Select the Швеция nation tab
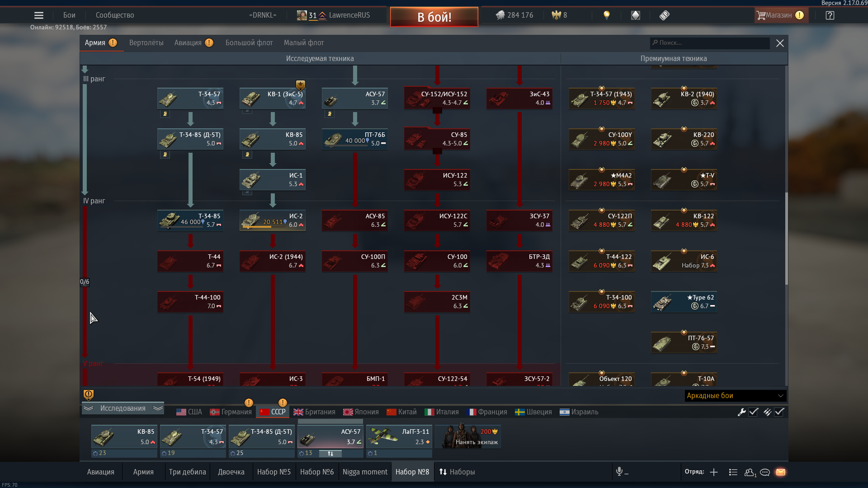This screenshot has width=868, height=488. [533, 412]
